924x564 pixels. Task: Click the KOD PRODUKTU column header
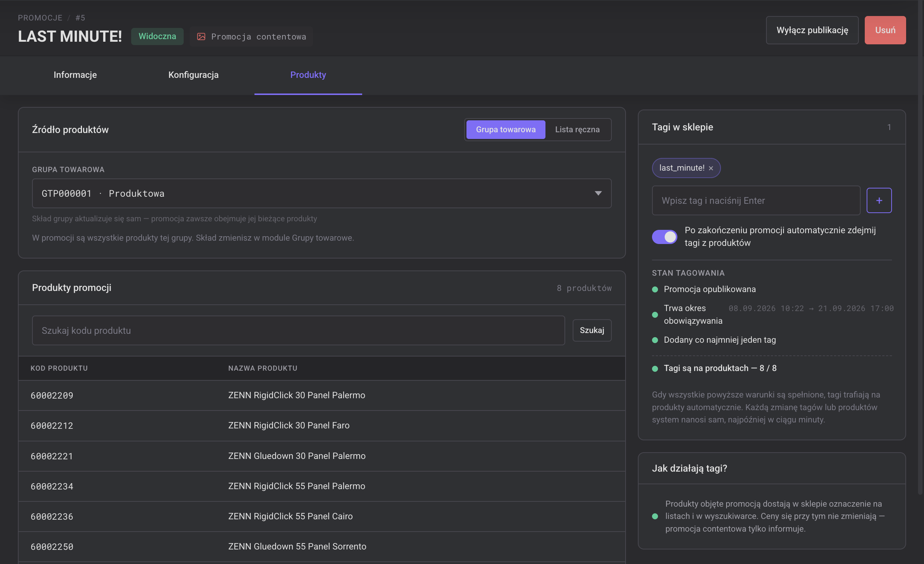pos(59,368)
